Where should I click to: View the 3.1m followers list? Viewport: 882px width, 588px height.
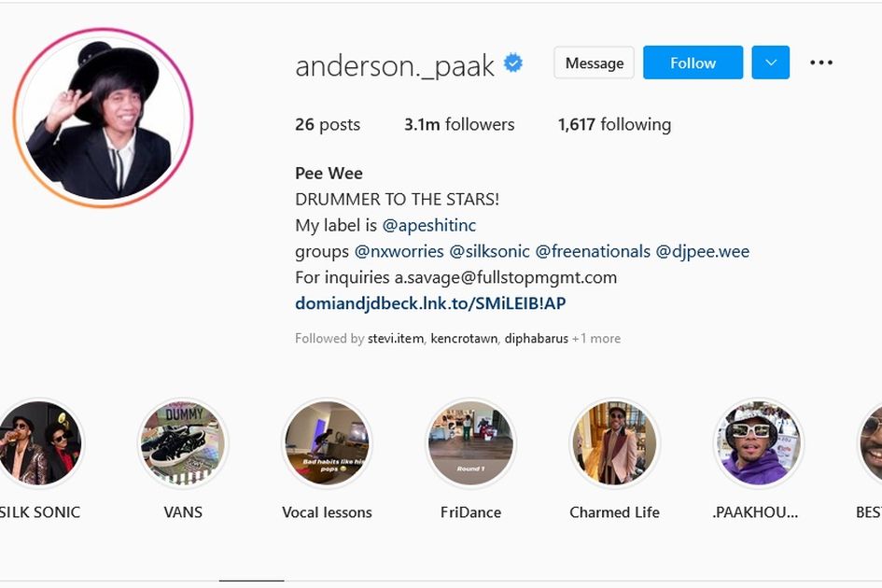pyautogui.click(x=459, y=124)
